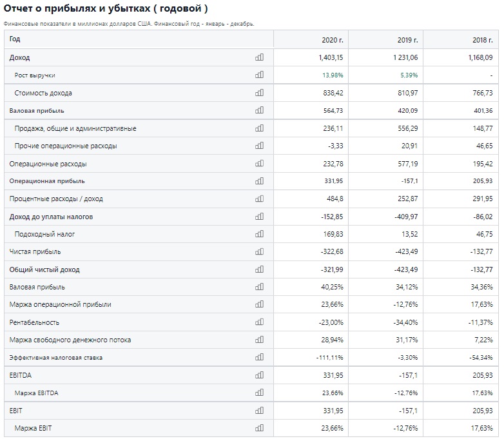The image size is (504, 439).
Task: Click SG&A value 556,29
Action: 407,128
